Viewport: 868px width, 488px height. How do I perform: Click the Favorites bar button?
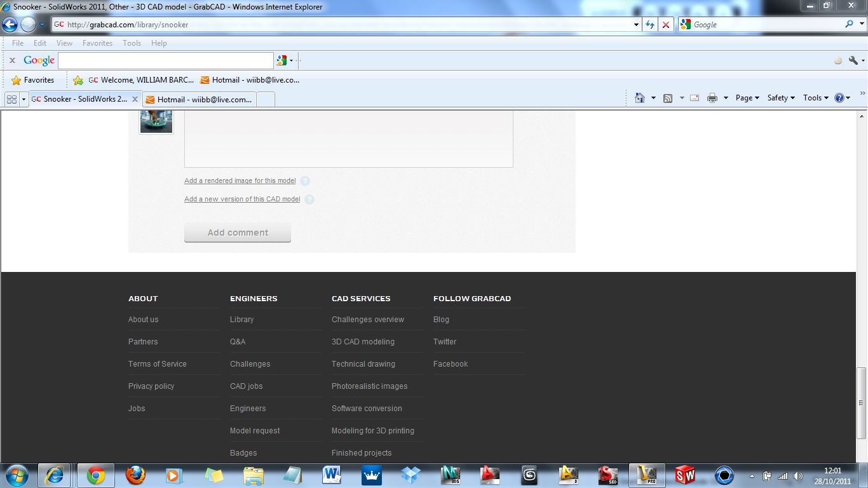tap(33, 80)
